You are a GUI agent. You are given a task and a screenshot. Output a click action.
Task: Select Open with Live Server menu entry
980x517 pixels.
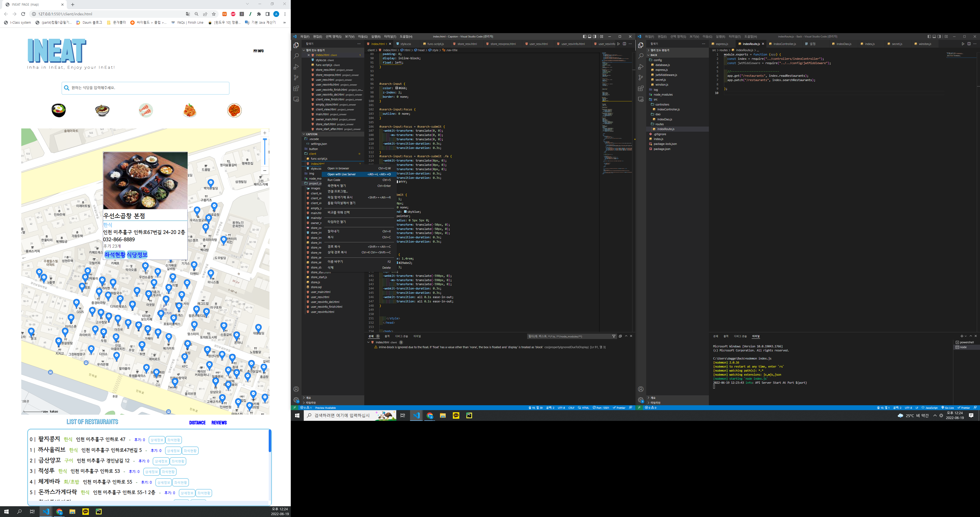click(x=341, y=174)
